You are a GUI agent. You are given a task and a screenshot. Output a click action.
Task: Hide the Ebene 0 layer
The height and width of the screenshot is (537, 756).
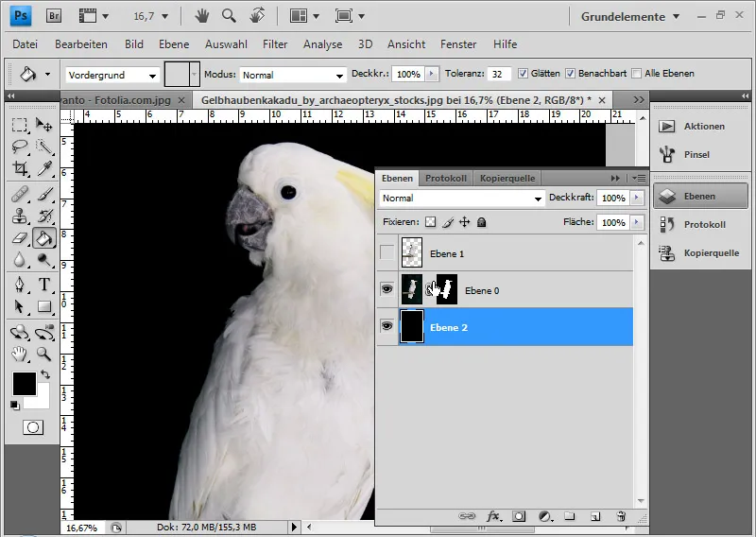[387, 290]
